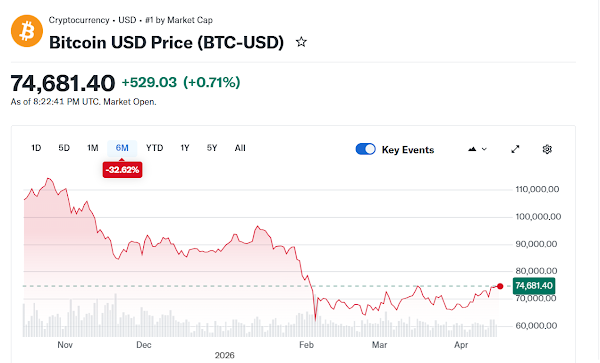
Task: Select the 1D time range
Action: coord(36,148)
